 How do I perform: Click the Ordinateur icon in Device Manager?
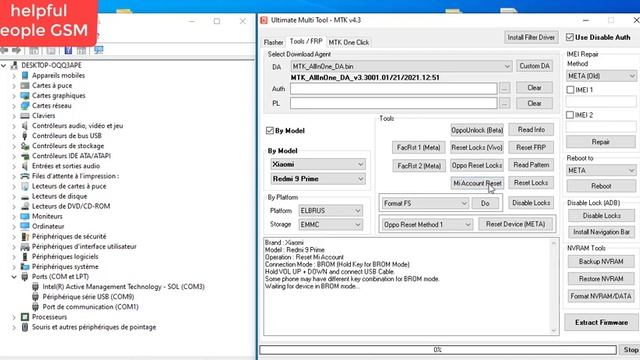tap(25, 227)
